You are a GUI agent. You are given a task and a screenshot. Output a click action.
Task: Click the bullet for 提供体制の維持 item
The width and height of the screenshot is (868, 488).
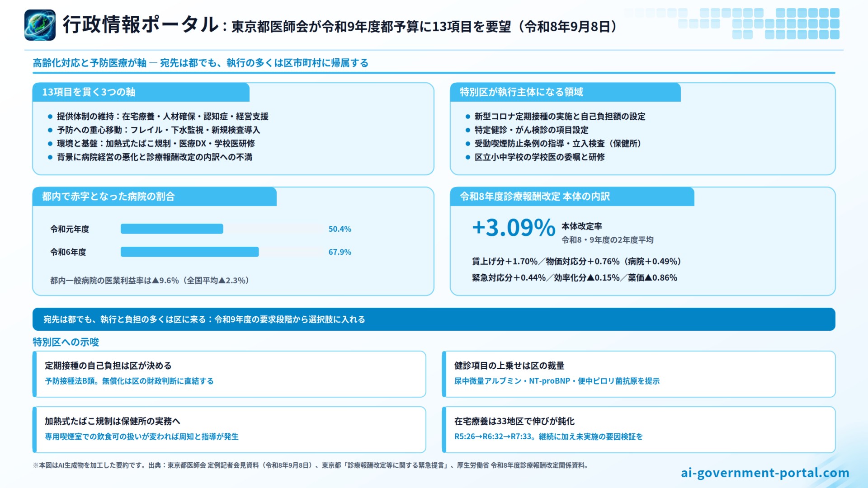pyautogui.click(x=50, y=117)
